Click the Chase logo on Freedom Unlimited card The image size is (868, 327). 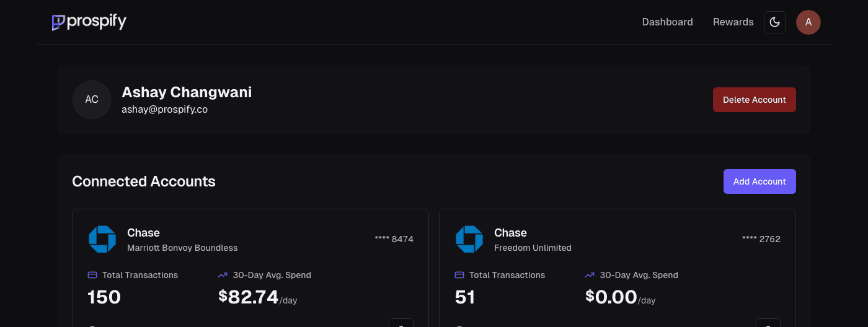[x=469, y=239]
